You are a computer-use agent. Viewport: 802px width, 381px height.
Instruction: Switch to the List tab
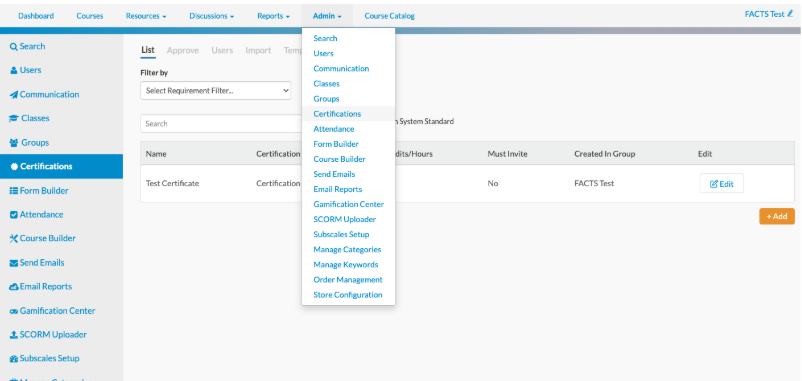tap(148, 50)
